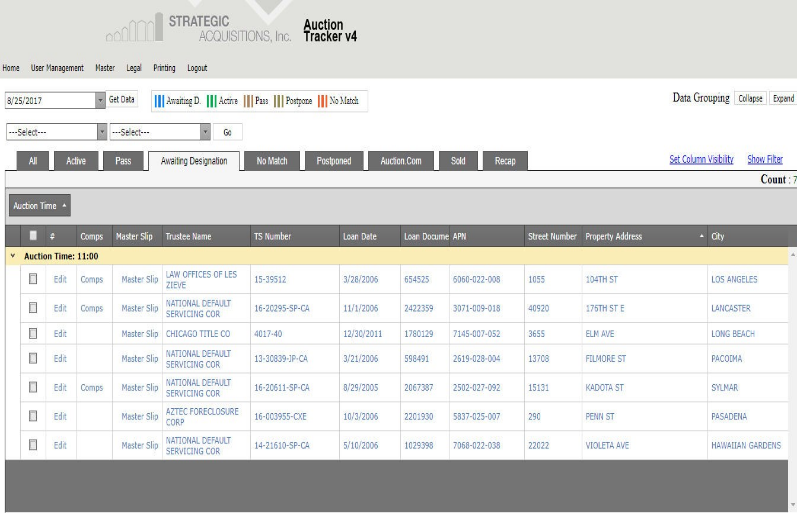797x513 pixels.
Task: Open Master Slip for the KADOTA ST row
Action: click(139, 388)
